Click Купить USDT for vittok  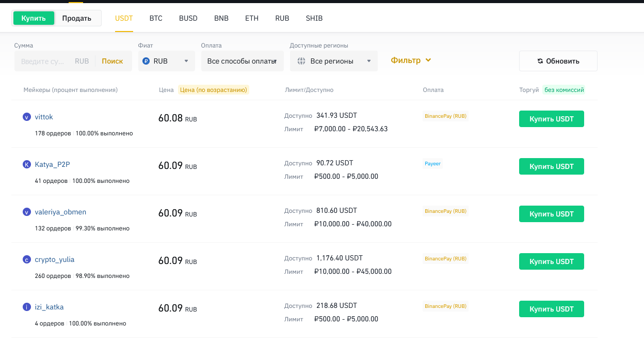tap(552, 119)
